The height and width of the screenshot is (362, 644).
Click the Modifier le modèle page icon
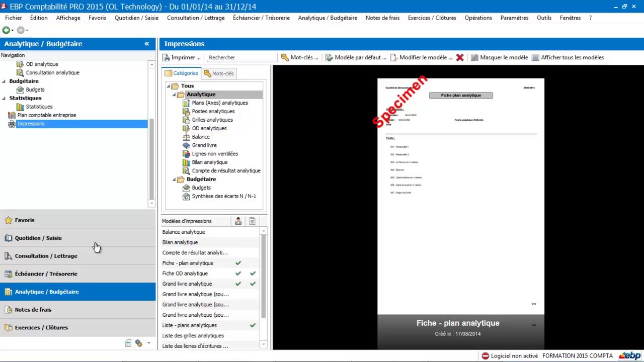[x=393, y=57]
